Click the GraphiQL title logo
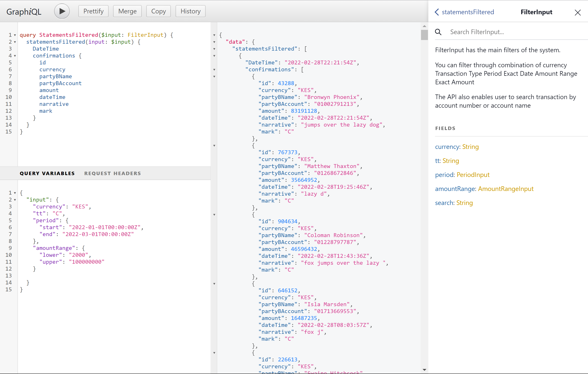Viewport: 588px width, 374px height. 24,11
